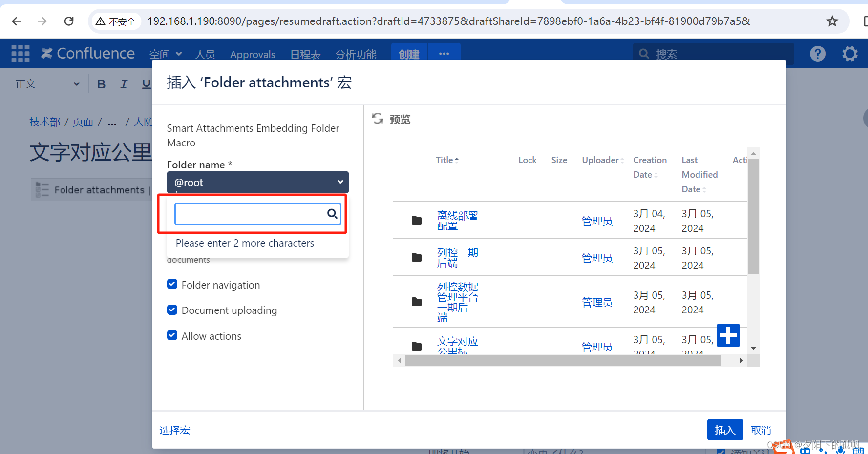Open the 列控数据管理平台一期后端 folder link
The width and height of the screenshot is (868, 454).
pos(457,302)
